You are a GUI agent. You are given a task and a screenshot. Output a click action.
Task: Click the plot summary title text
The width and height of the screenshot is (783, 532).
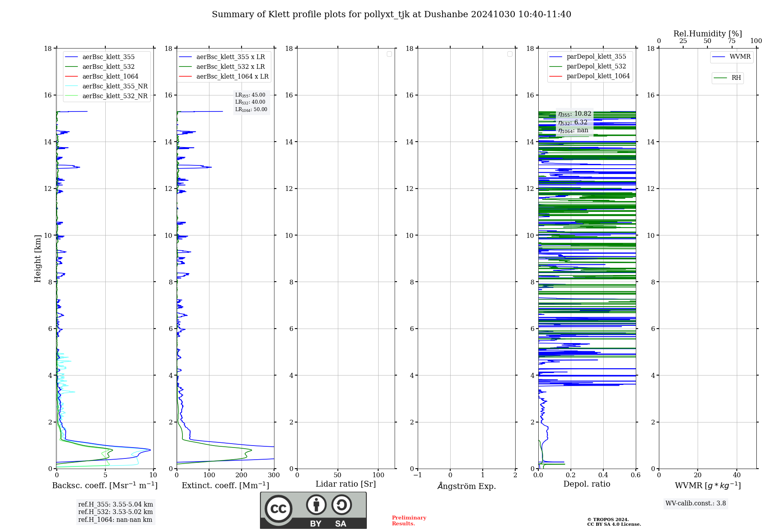(391, 14)
